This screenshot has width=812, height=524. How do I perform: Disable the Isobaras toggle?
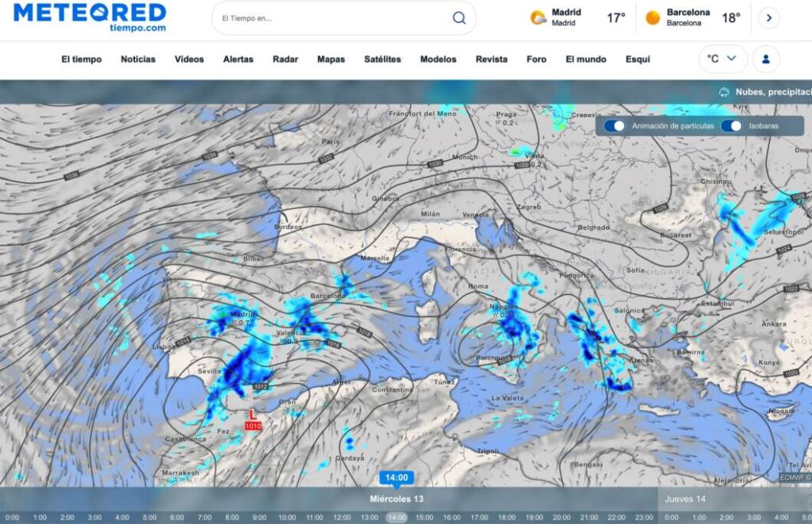[731, 126]
